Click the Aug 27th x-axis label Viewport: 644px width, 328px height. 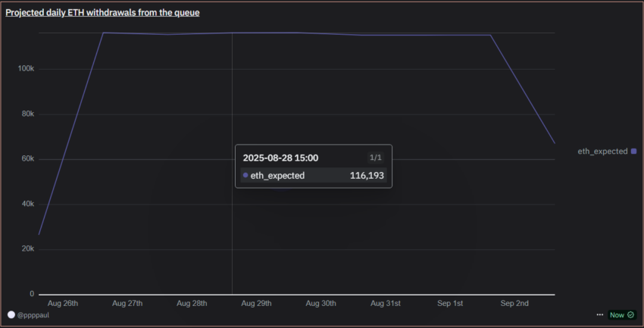pyautogui.click(x=127, y=303)
